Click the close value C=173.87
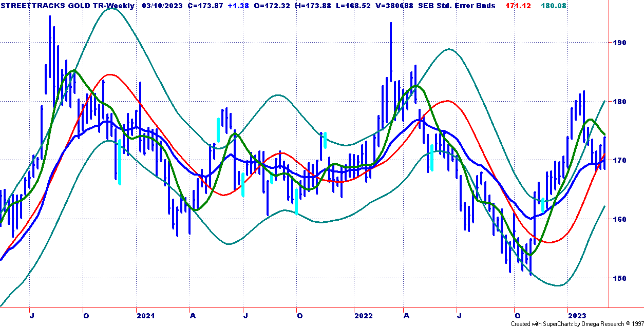Image resolution: width=644 pixels, height=327 pixels. tap(205, 6)
